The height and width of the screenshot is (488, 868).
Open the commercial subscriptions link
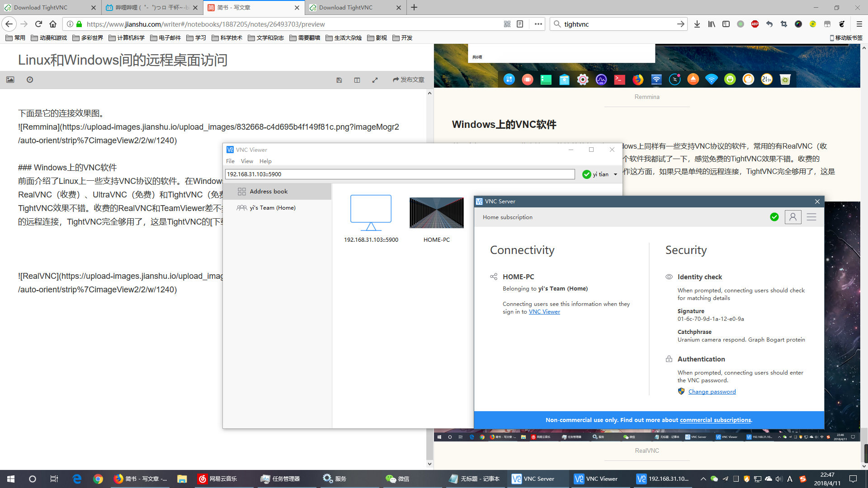[x=715, y=420]
